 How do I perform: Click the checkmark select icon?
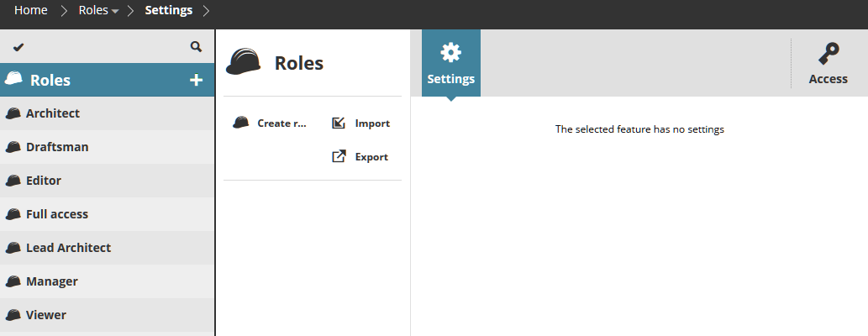point(18,47)
